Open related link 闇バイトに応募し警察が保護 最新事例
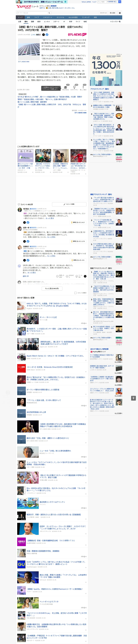 pos(32,102)
